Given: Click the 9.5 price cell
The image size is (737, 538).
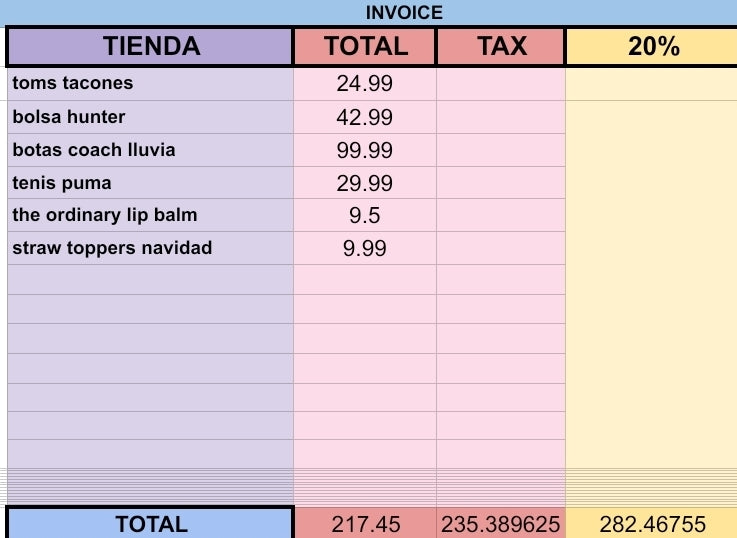Looking at the screenshot, I should coord(365,215).
